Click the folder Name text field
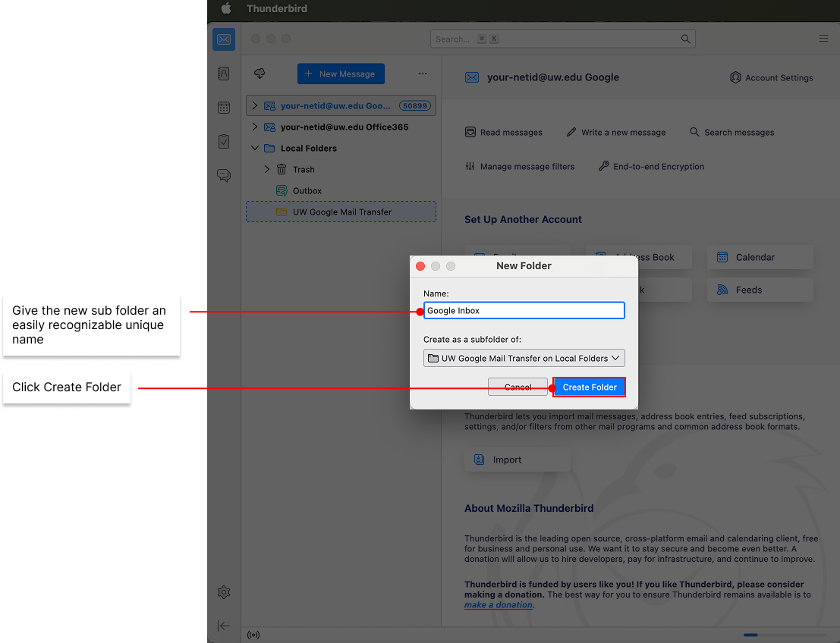Screen dimensions: 840x643 pyautogui.click(x=524, y=310)
